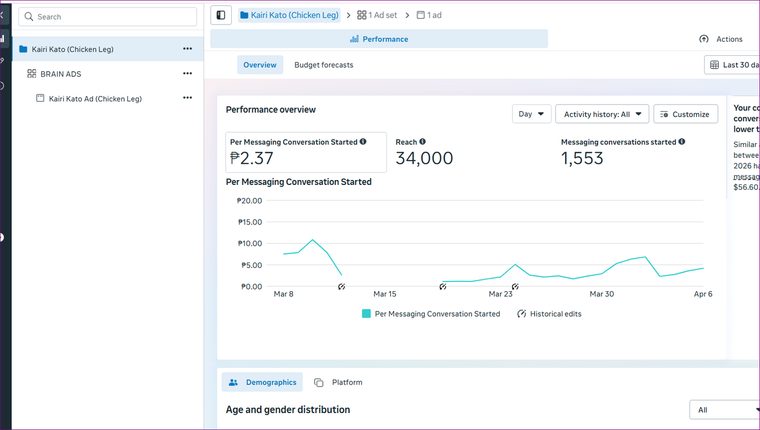Screen dimensions: 760x430
Task: Click the Performance overview heading
Action: tap(270, 110)
